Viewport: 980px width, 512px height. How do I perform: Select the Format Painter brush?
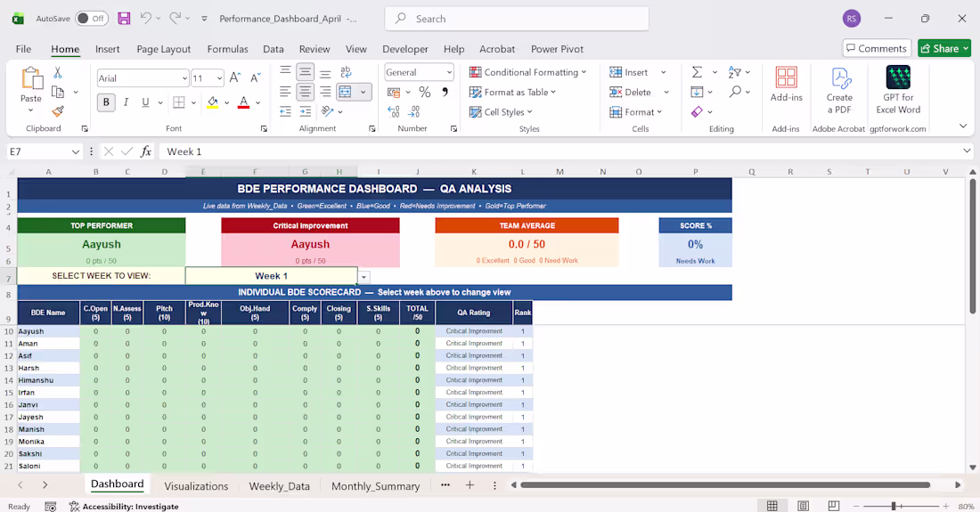coord(58,112)
